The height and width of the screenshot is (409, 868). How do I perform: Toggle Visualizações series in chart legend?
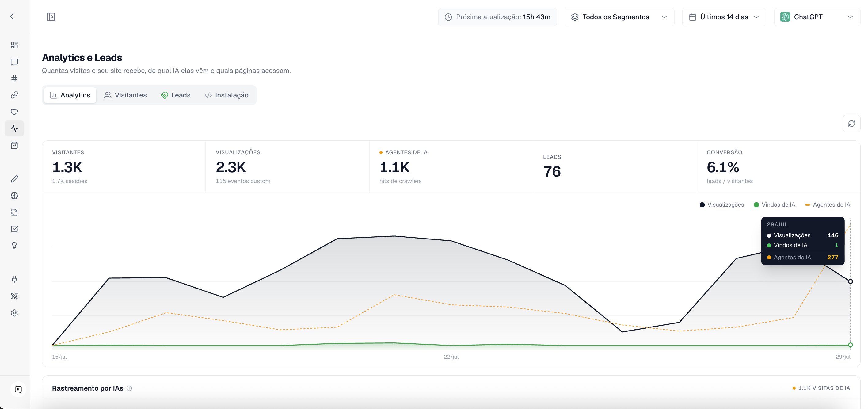tap(722, 205)
